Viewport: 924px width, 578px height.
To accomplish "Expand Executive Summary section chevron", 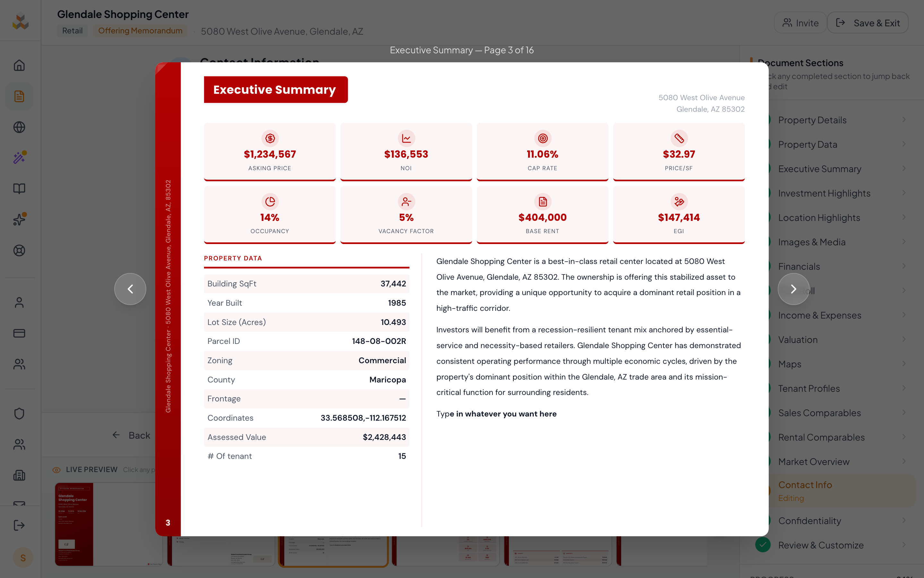I will coord(904,169).
